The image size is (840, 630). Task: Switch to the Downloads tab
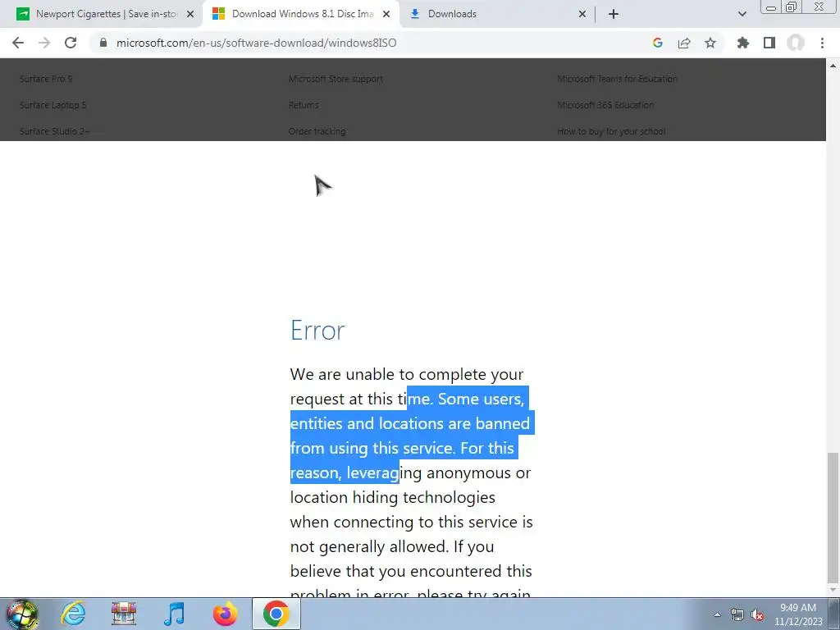pos(496,14)
